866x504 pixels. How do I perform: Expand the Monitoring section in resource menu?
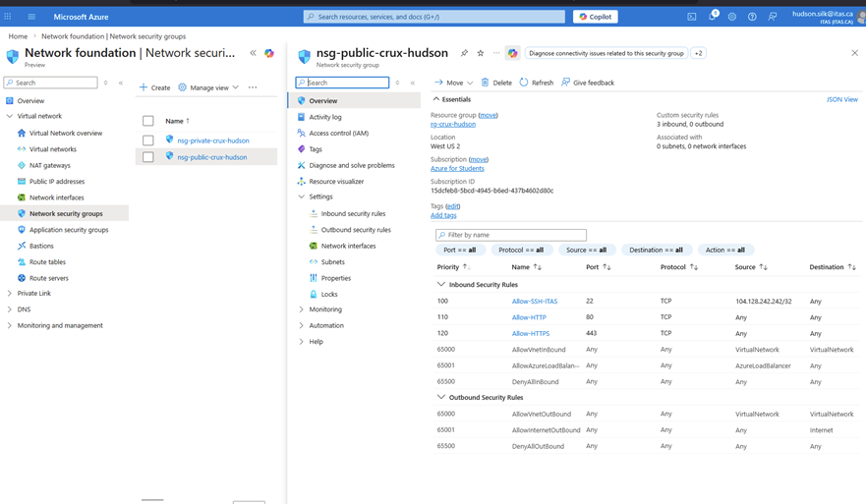302,309
